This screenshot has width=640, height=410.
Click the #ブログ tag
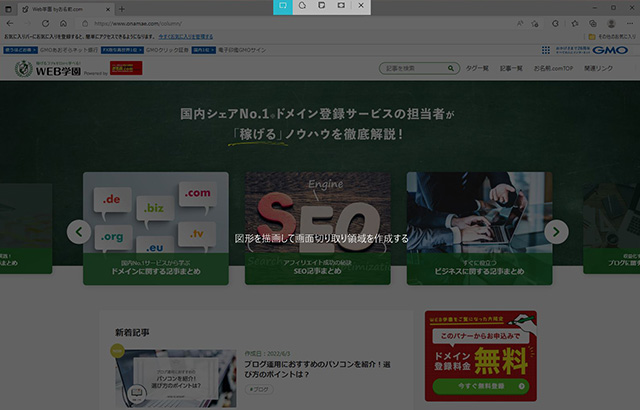coord(259,390)
